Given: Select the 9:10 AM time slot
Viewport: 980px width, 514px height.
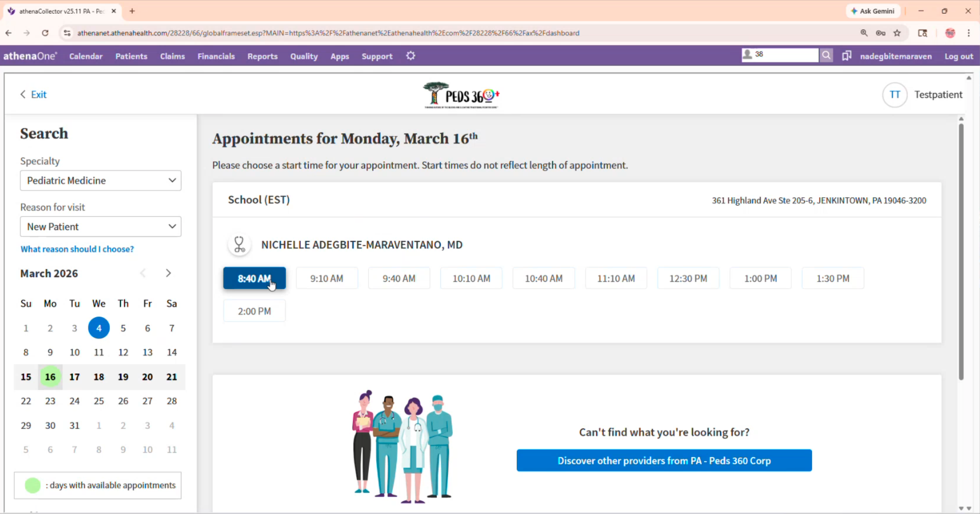Looking at the screenshot, I should 326,278.
